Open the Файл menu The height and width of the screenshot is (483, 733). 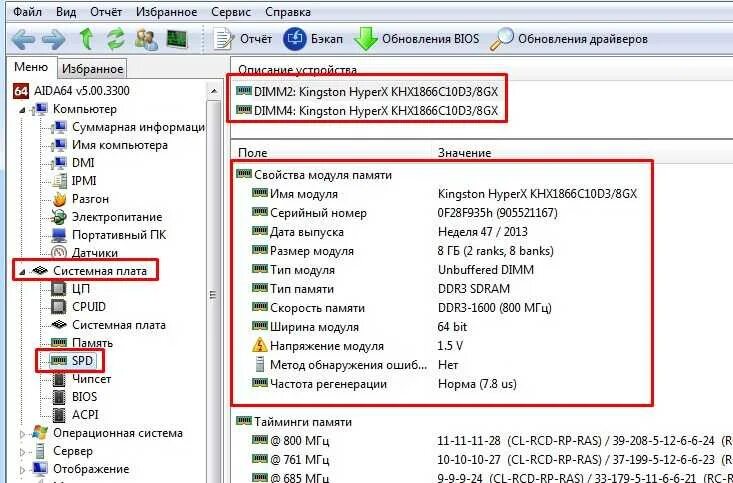pyautogui.click(x=27, y=12)
